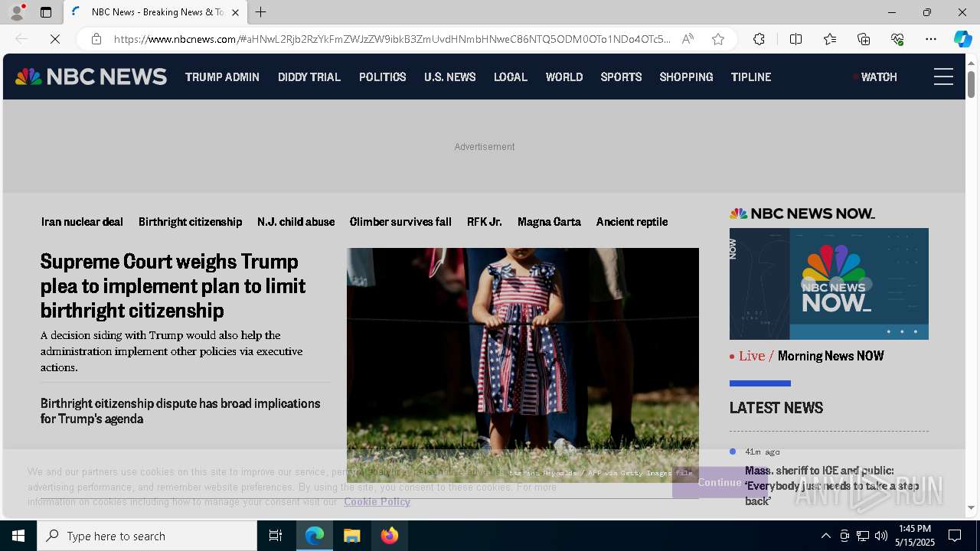Open N.J. child abuse topic
980x551 pixels.
tap(296, 221)
